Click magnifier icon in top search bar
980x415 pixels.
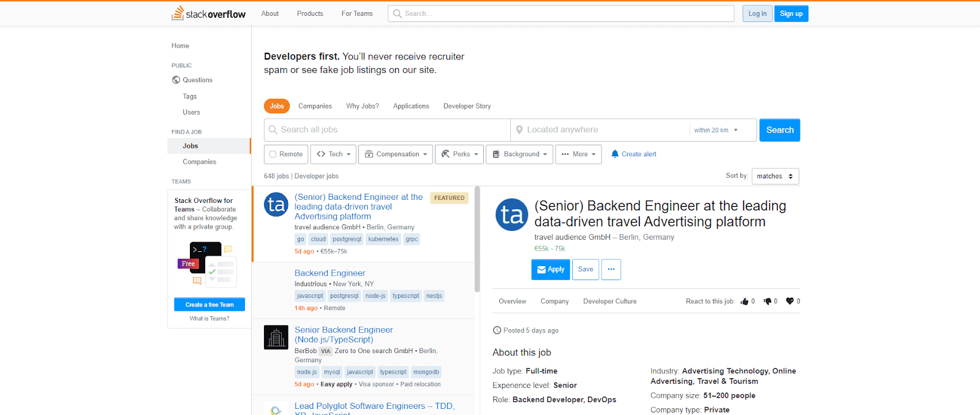pyautogui.click(x=398, y=13)
